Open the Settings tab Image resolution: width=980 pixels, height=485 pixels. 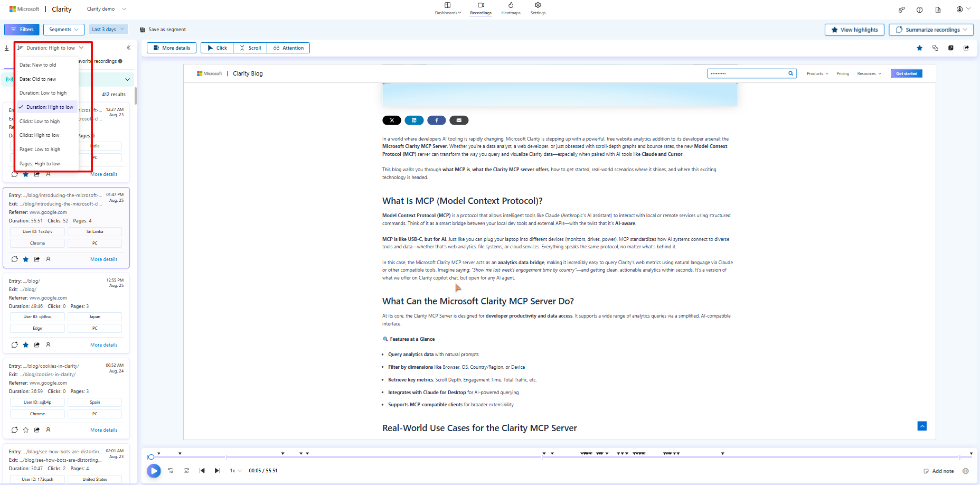pyautogui.click(x=538, y=8)
